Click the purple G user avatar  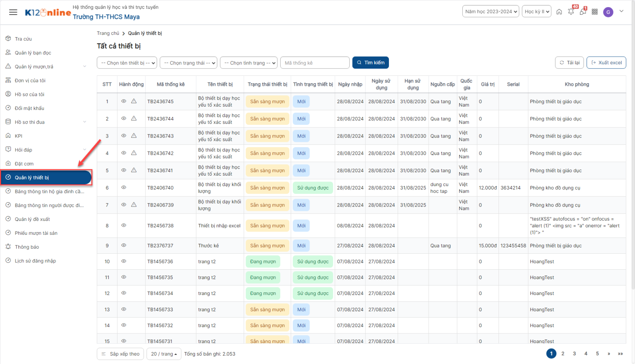(608, 12)
